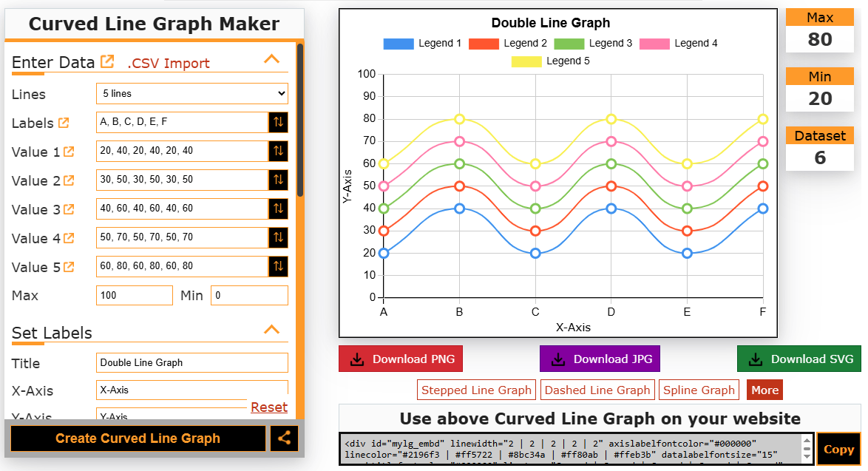Click the swap icon beside the Value 1 field
This screenshot has width=868, height=471.
(x=279, y=151)
